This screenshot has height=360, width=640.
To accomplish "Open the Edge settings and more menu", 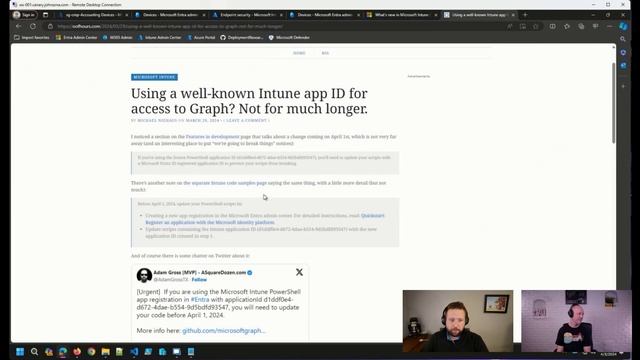I will click(609, 26).
